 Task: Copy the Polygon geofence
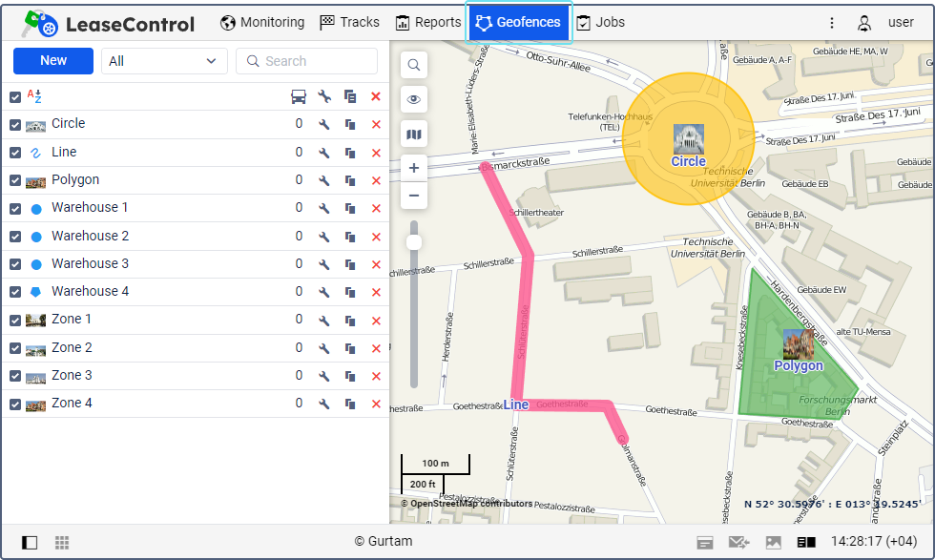(350, 180)
